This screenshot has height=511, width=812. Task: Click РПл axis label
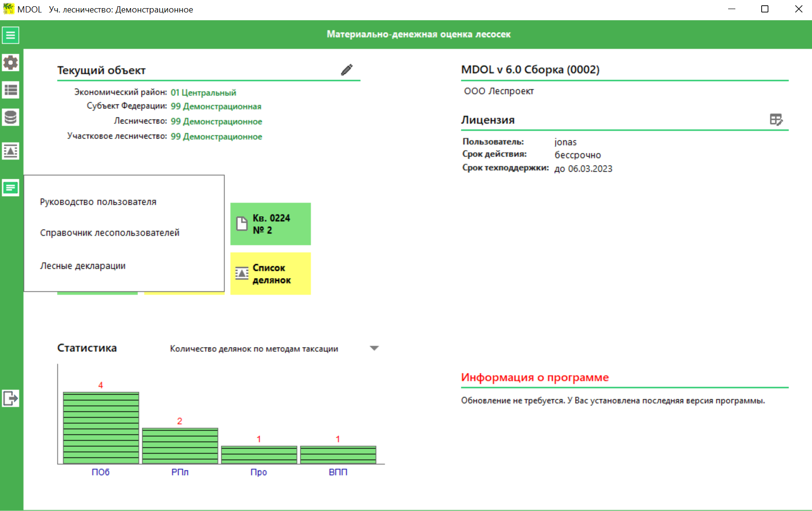[180, 472]
